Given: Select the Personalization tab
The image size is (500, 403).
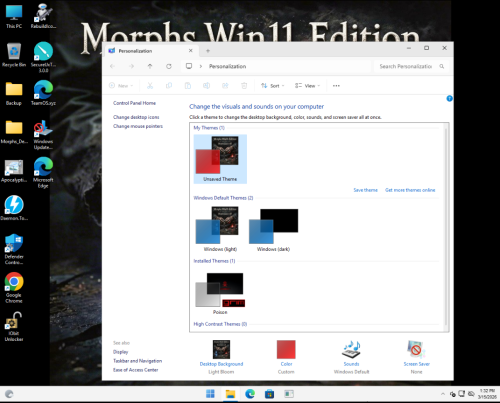Looking at the screenshot, I should 151,51.
